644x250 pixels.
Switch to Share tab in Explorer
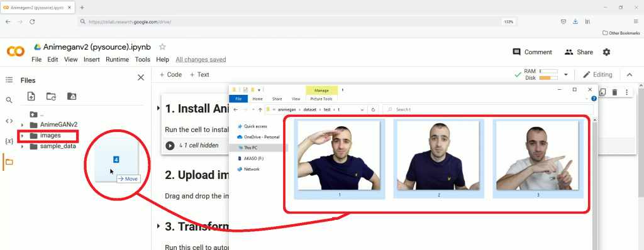pyautogui.click(x=277, y=99)
